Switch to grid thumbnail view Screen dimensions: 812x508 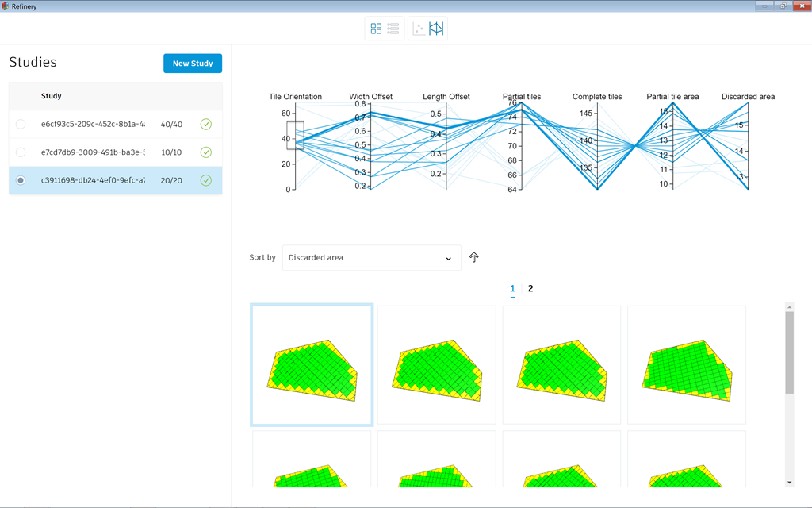[x=376, y=29]
